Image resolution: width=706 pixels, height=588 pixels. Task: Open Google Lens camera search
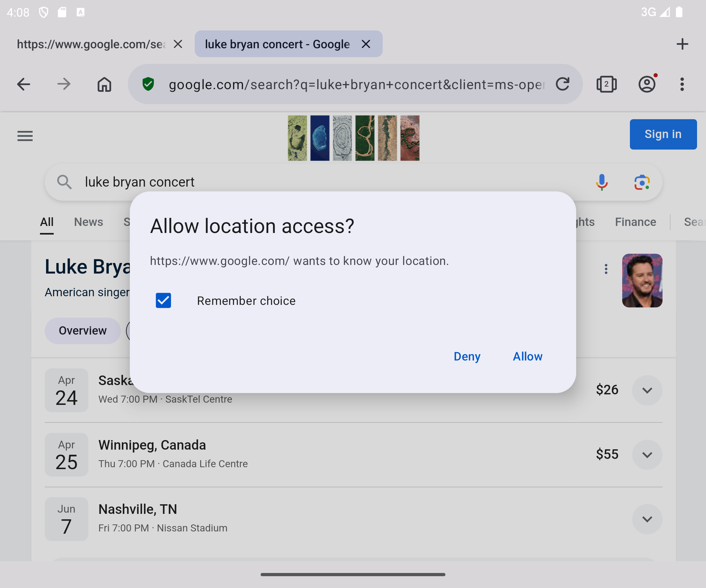coord(642,182)
